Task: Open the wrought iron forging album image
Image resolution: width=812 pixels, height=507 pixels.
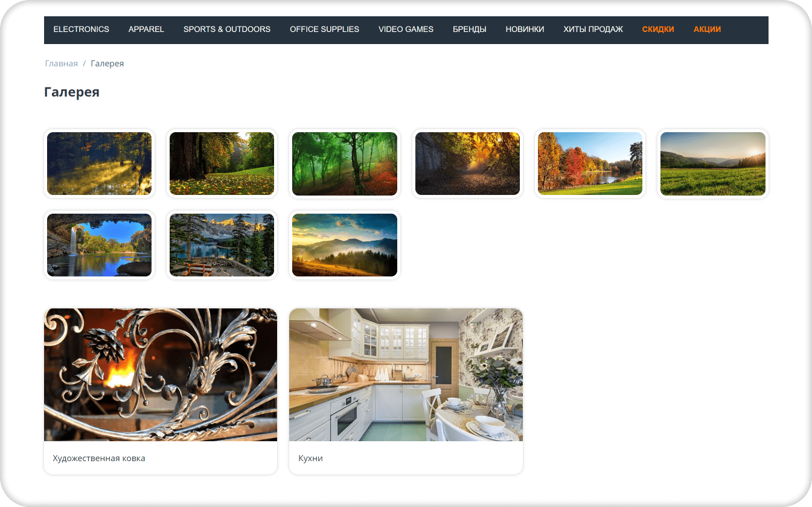Action: tap(161, 375)
